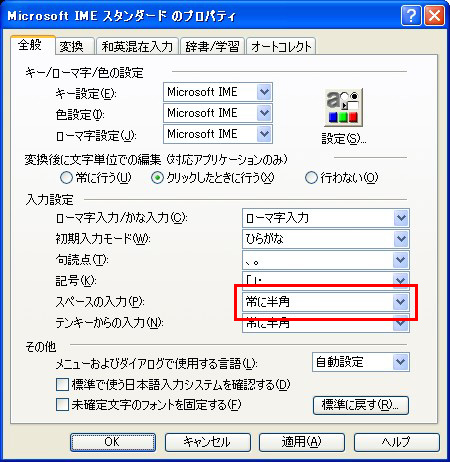Click the 標準に戻す(R) button

pos(361,405)
